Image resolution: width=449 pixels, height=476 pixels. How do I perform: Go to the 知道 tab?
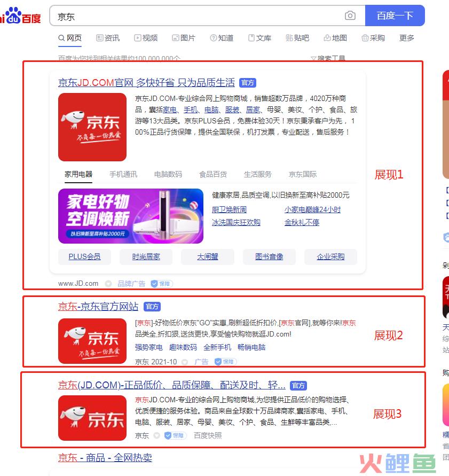click(x=222, y=38)
